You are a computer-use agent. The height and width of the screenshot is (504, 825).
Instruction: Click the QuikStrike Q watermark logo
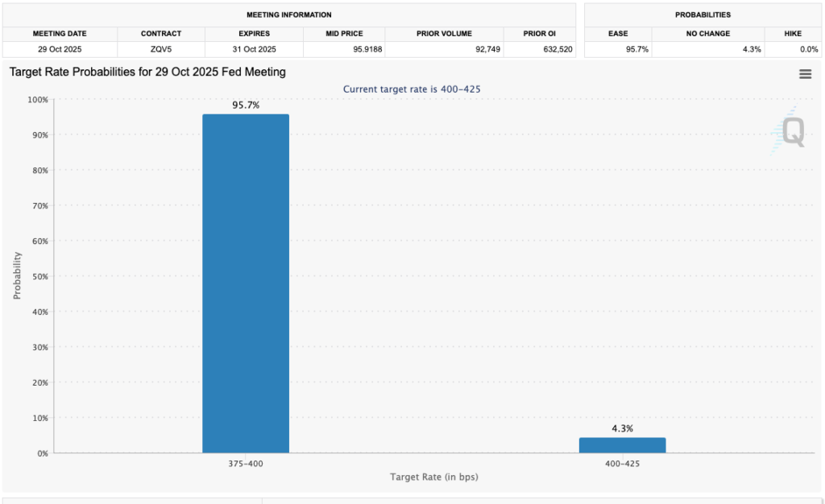(792, 134)
